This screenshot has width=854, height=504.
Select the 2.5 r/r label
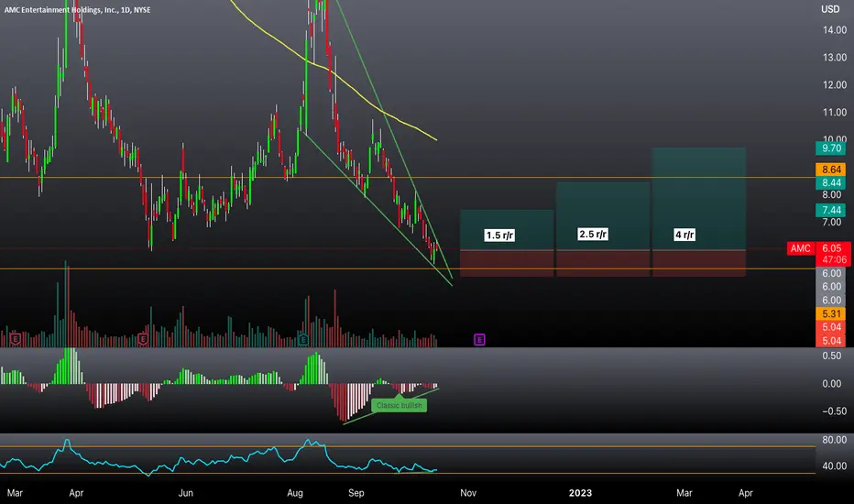click(x=593, y=235)
